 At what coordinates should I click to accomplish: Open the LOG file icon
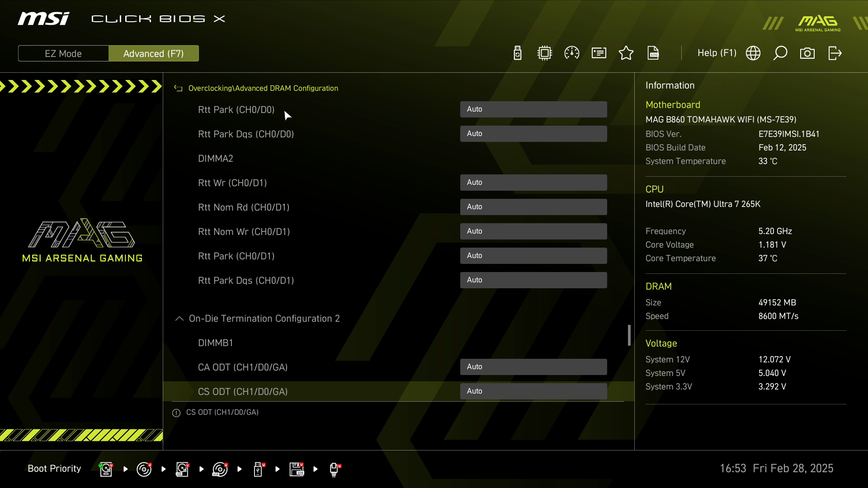[x=653, y=53]
